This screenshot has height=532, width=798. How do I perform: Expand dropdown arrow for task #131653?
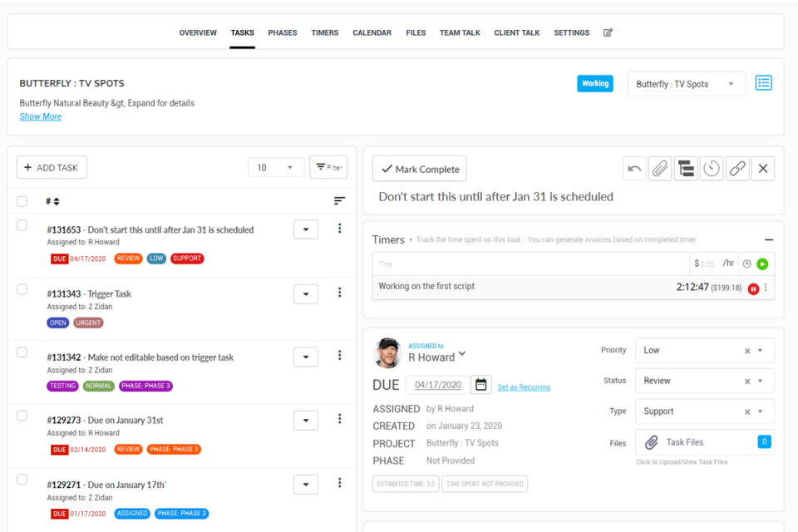click(x=306, y=229)
